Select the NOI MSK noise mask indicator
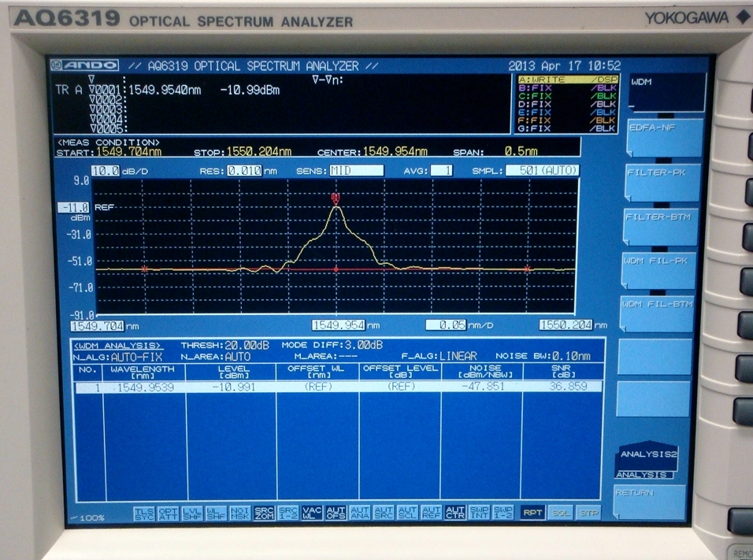753x560 pixels. tap(239, 513)
